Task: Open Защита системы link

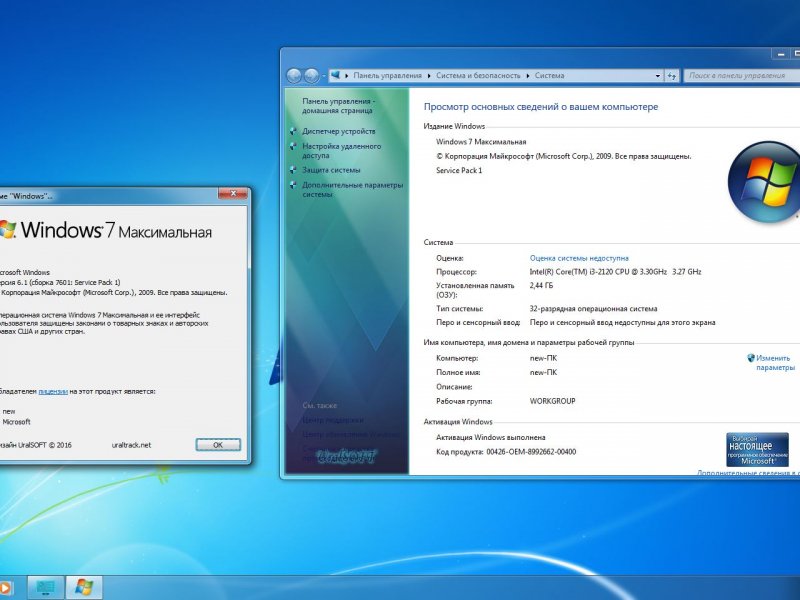Action: 331,170
